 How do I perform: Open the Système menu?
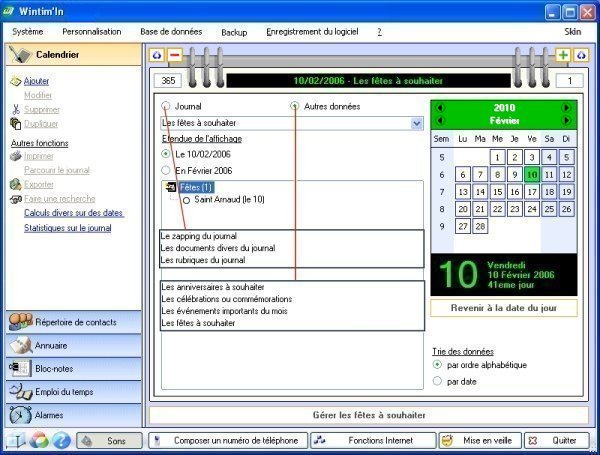(28, 32)
